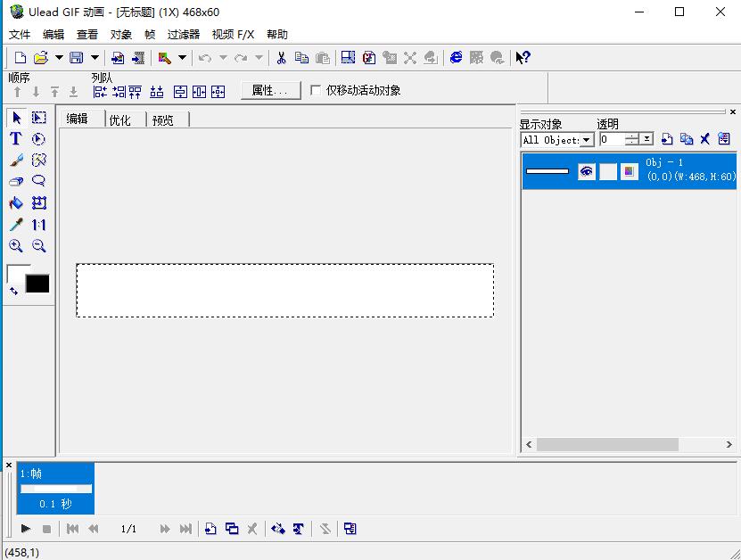Screen dimensions: 741x560
Task: Click the Cut scissors icon
Action: (281, 58)
